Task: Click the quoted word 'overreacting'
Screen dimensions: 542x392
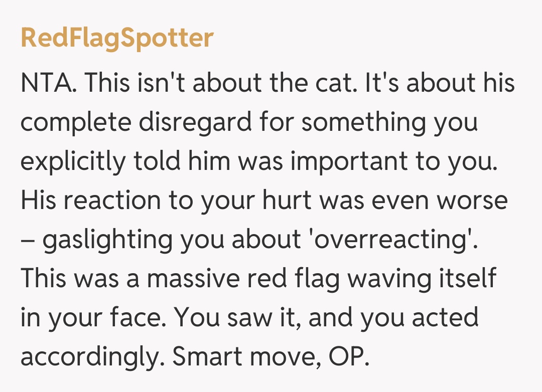Action: pos(389,240)
